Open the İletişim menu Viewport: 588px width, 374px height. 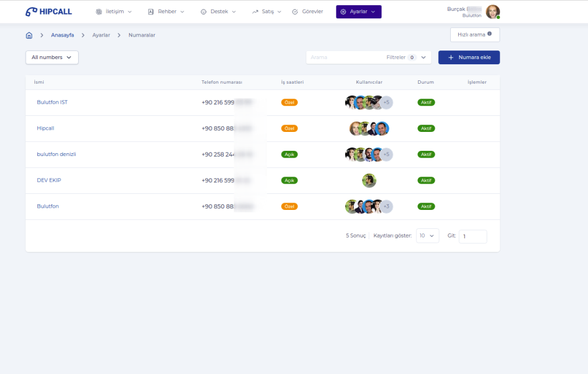coord(113,11)
